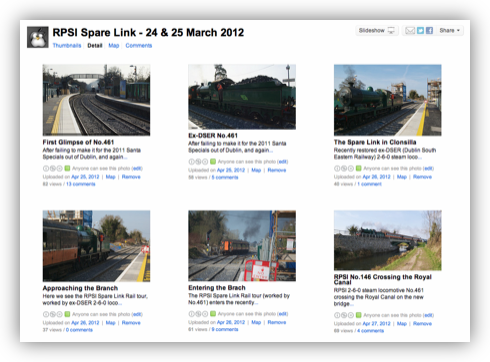Viewport: 490px width, 362px height.
Task: Open the Entering the Brach photo thumbnail
Action: click(242, 246)
